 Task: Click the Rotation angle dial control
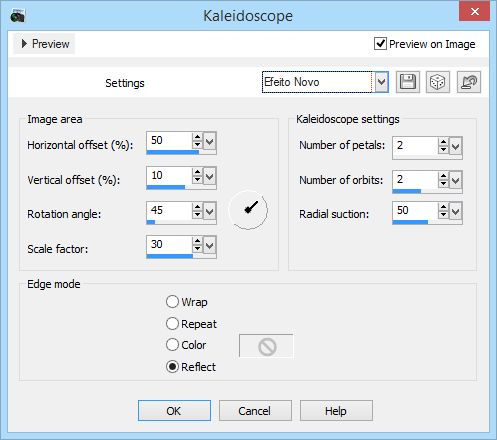coord(248,210)
